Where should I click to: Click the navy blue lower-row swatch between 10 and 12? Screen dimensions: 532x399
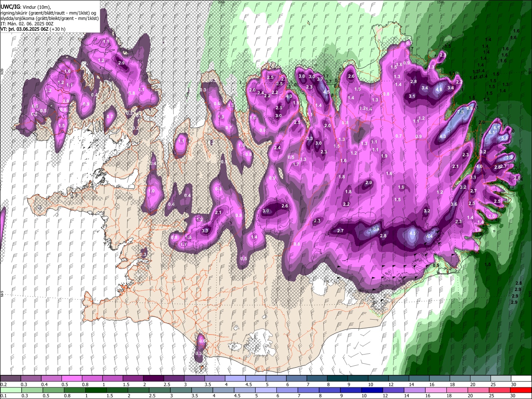[x=372, y=390]
